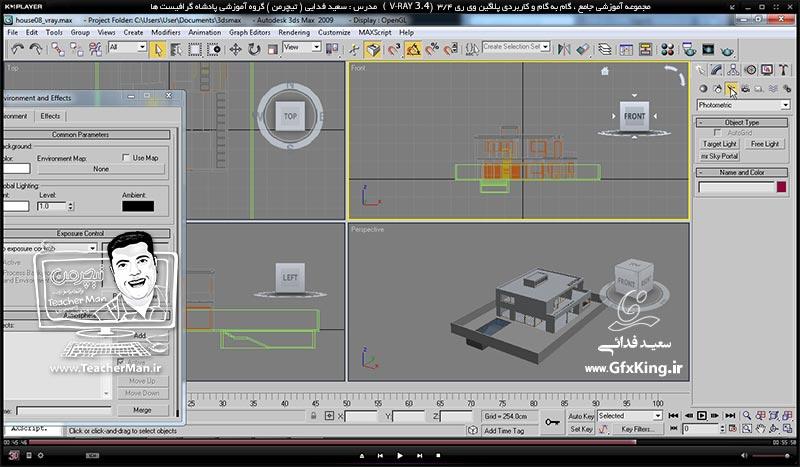This screenshot has height=467, width=800.
Task: Click the mr Sky Portal button
Action: point(719,156)
